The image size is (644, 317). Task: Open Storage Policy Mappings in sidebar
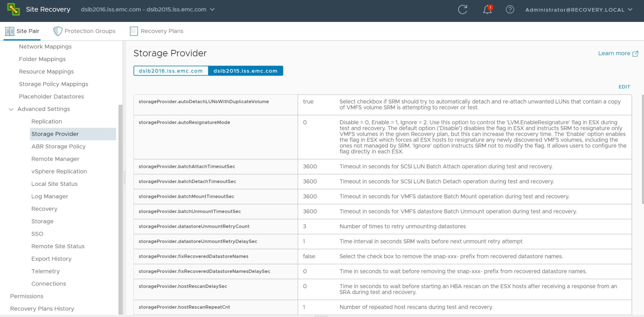[54, 84]
